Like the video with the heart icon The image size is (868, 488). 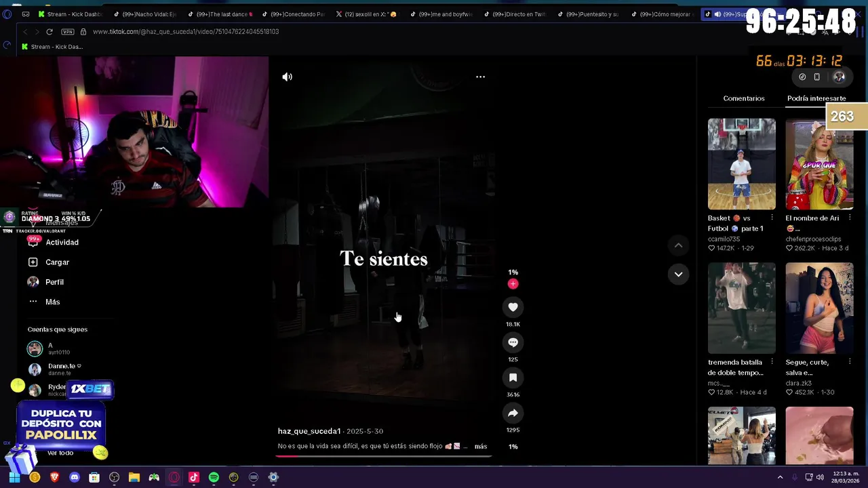click(x=513, y=307)
